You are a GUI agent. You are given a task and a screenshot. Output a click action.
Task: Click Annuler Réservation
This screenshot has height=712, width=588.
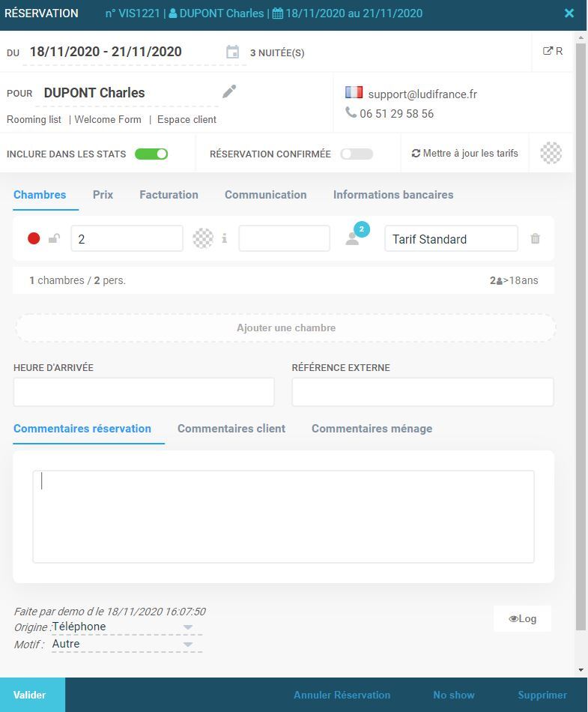pyautogui.click(x=342, y=695)
